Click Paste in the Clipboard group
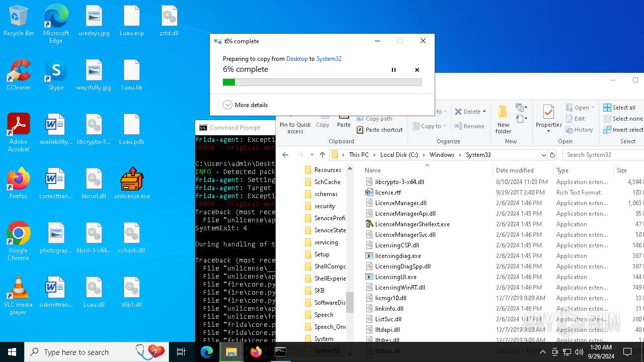This screenshot has width=644, height=362. point(344,122)
